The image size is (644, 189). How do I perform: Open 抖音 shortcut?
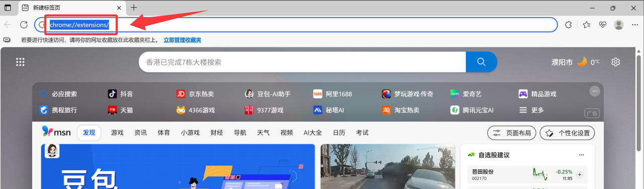121,94
